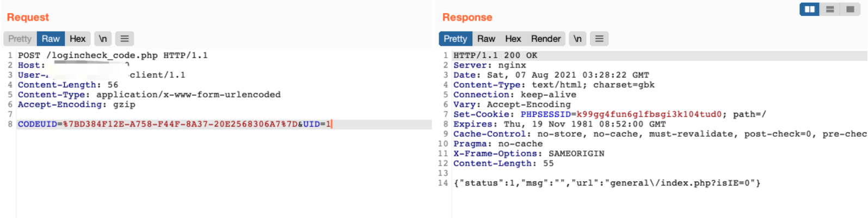Select the Raw tab in Request
868x218 pixels.
[51, 39]
